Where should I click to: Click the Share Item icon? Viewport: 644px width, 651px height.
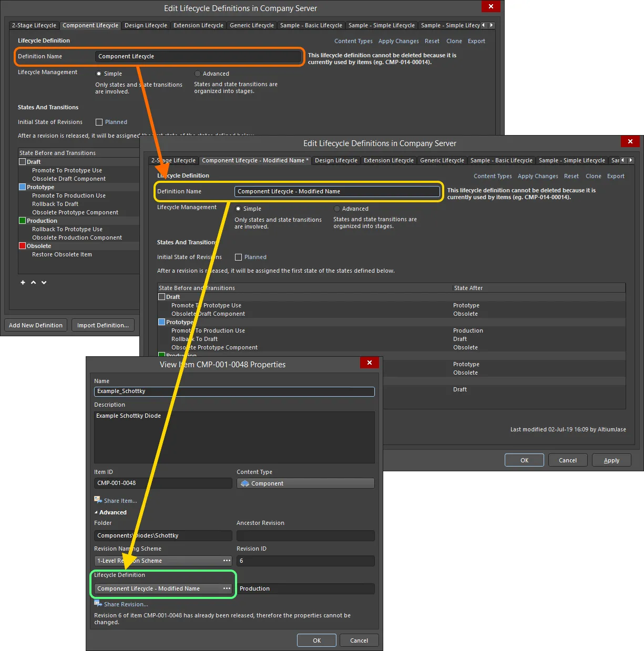98,500
